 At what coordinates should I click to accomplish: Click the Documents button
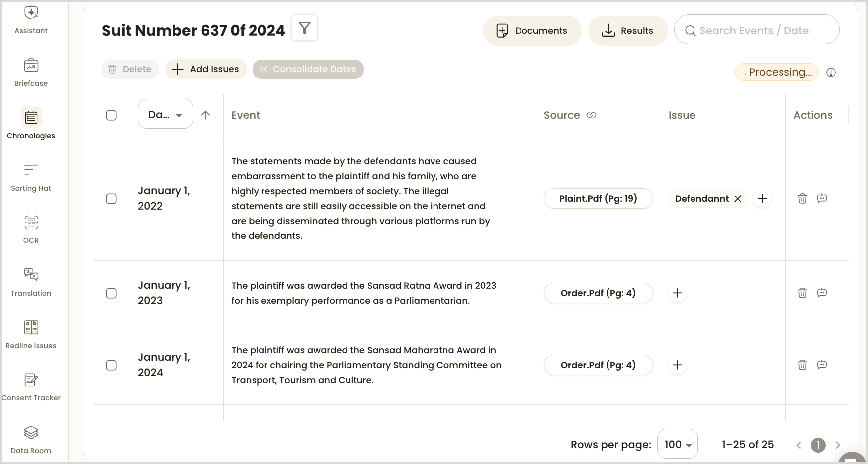click(531, 31)
